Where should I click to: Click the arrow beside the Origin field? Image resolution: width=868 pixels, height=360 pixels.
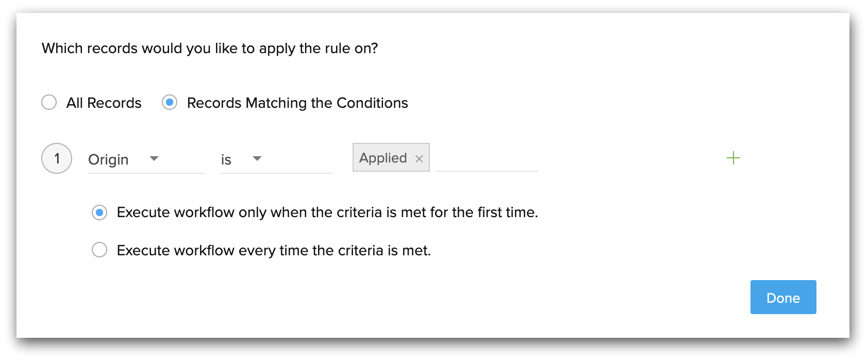click(154, 158)
